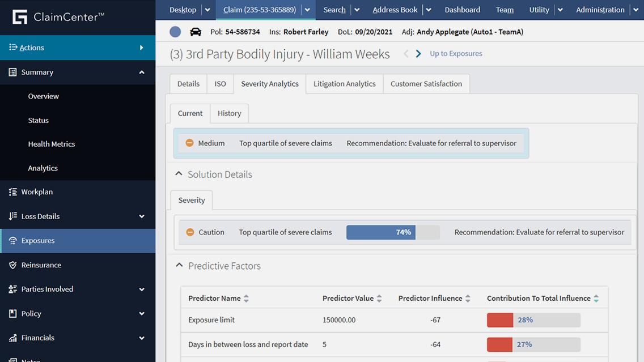Select the Workplan icon in the sidebar
Viewport: 644px width, 362px height.
pos(12,191)
